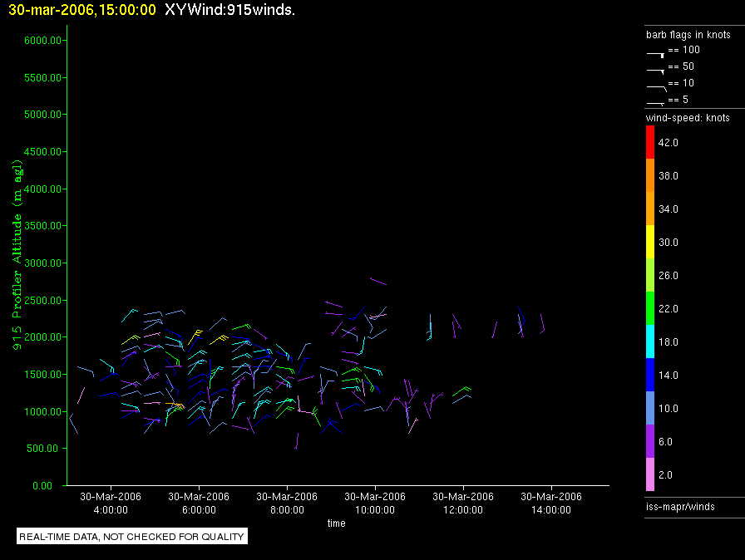The width and height of the screenshot is (745, 560).
Task: Select the yellow 30.0 knots color band
Action: pos(650,242)
